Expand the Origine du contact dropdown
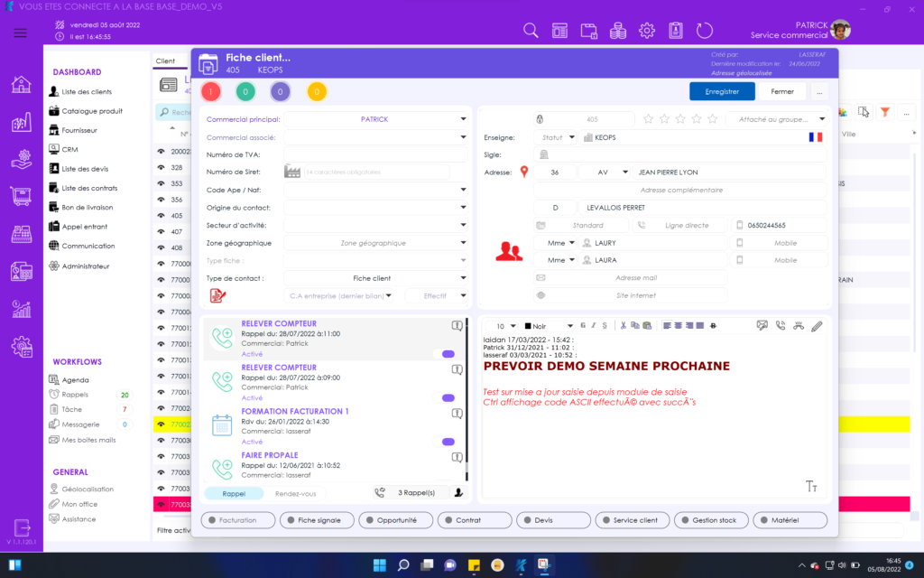The width and height of the screenshot is (924, 578). pos(463,208)
